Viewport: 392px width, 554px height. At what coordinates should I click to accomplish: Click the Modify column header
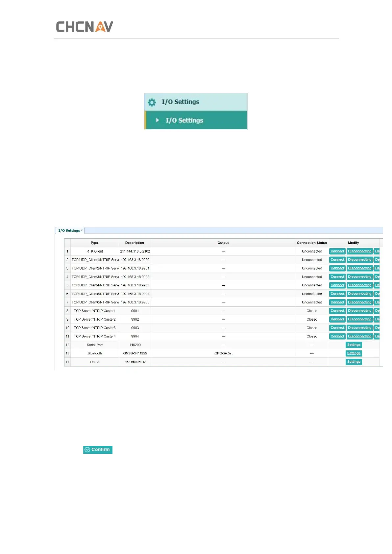354,243
